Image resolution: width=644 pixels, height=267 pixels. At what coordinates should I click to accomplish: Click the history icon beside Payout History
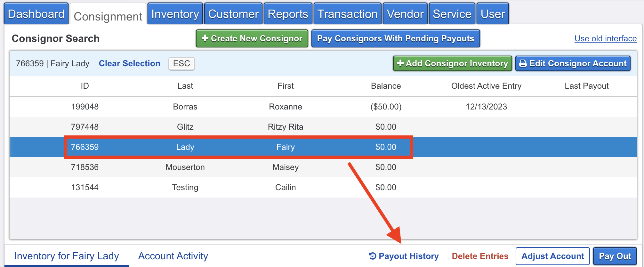[x=372, y=256]
